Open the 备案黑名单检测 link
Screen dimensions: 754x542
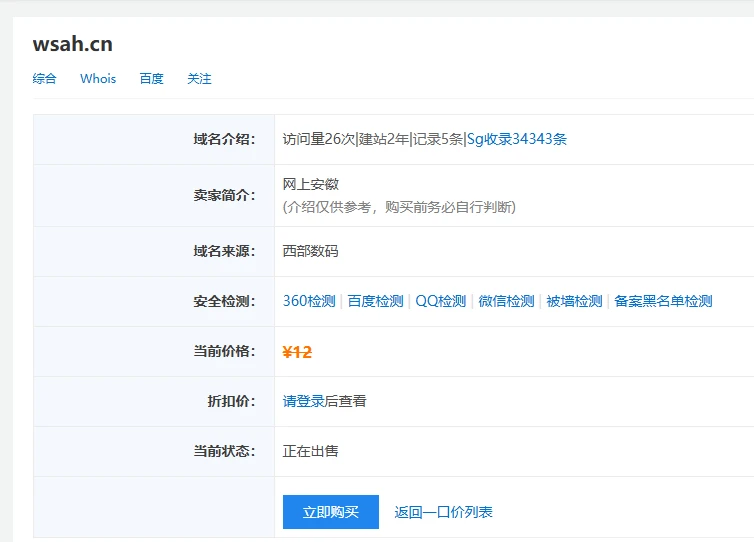point(663,301)
